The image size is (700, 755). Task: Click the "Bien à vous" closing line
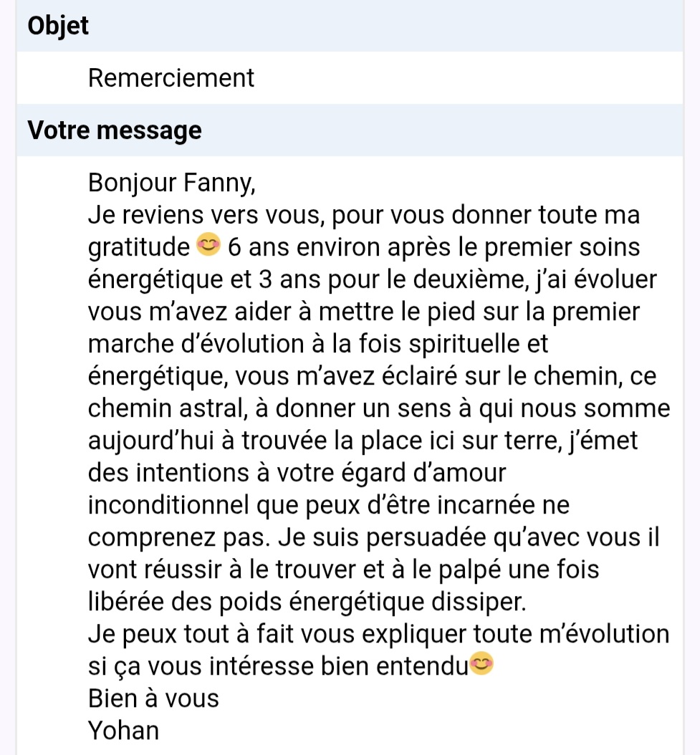point(153,698)
